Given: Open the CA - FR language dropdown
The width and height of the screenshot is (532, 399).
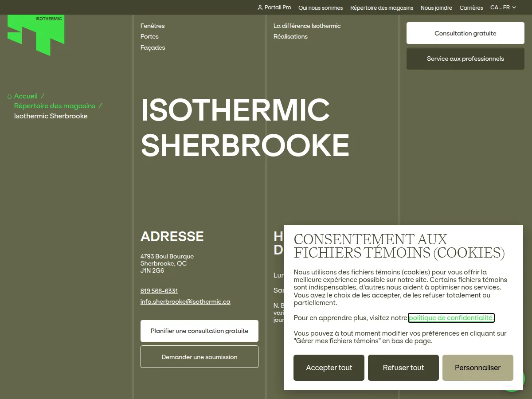Looking at the screenshot, I should (x=503, y=8).
